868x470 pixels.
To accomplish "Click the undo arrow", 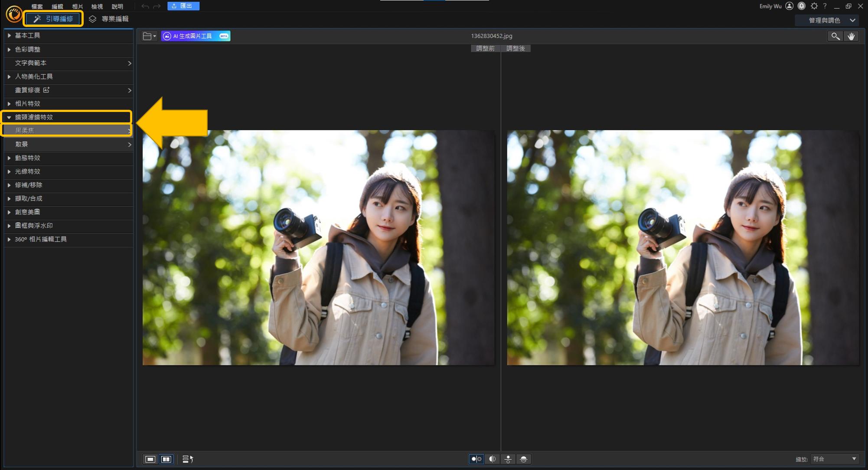I will point(145,6).
